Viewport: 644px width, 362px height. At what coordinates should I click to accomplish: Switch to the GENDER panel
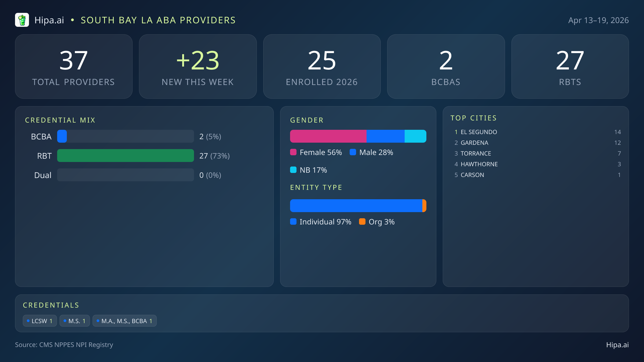tap(307, 120)
